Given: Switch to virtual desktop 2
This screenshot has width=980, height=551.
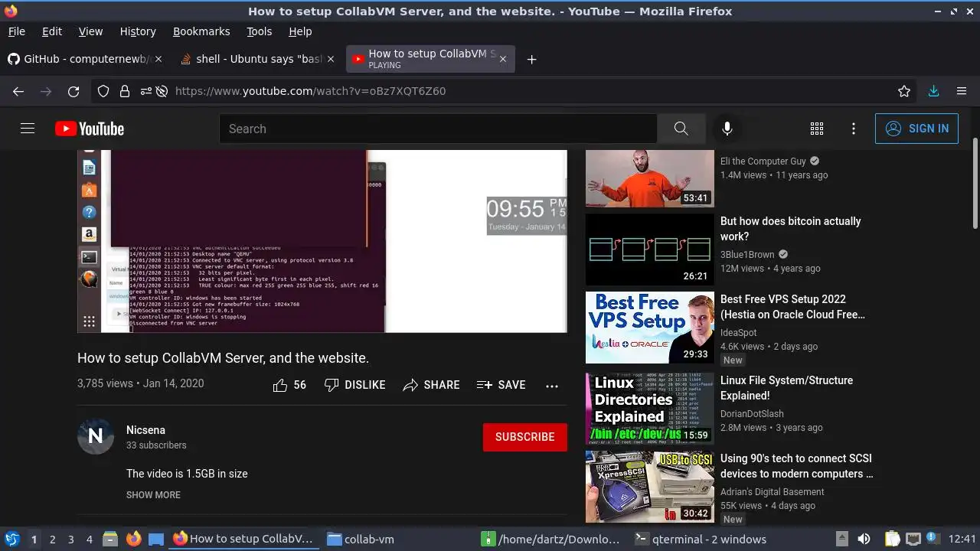Looking at the screenshot, I should 52,540.
